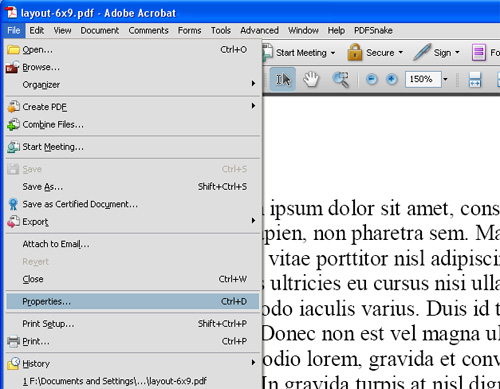
Task: Open the Start Meeting toolbar dropdown arrow
Action: pyautogui.click(x=333, y=53)
